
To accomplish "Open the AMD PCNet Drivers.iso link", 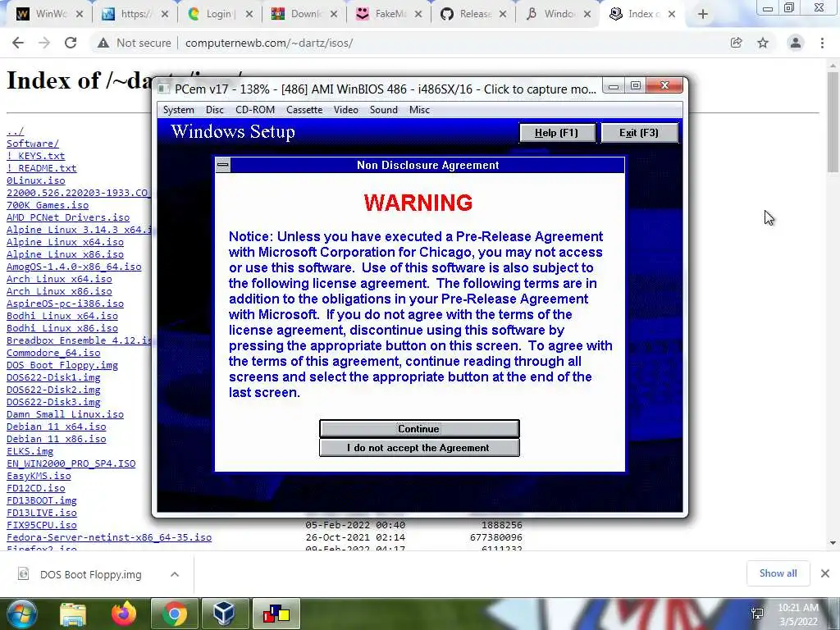I will tap(68, 217).
